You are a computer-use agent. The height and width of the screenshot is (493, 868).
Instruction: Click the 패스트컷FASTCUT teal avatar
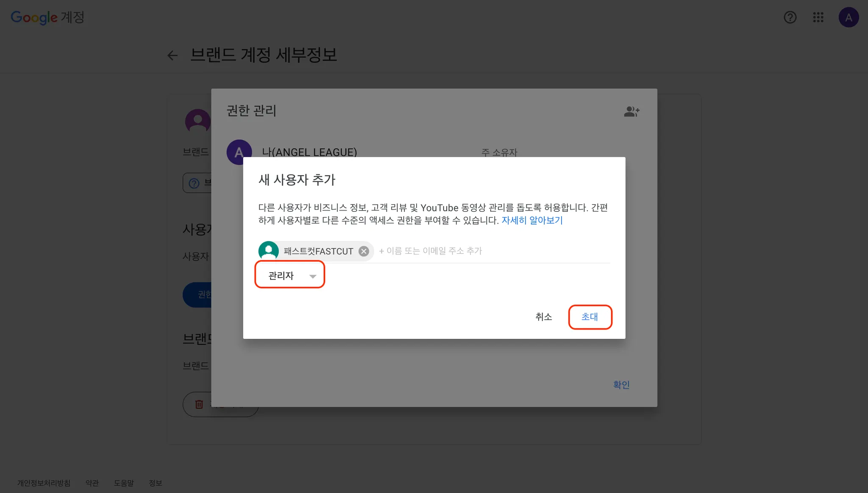[x=269, y=251]
